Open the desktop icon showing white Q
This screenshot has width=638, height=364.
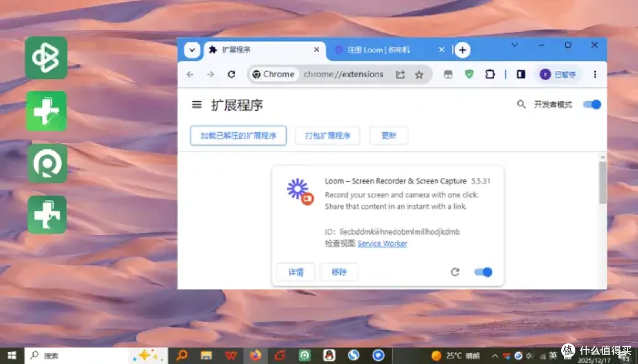click(x=47, y=163)
